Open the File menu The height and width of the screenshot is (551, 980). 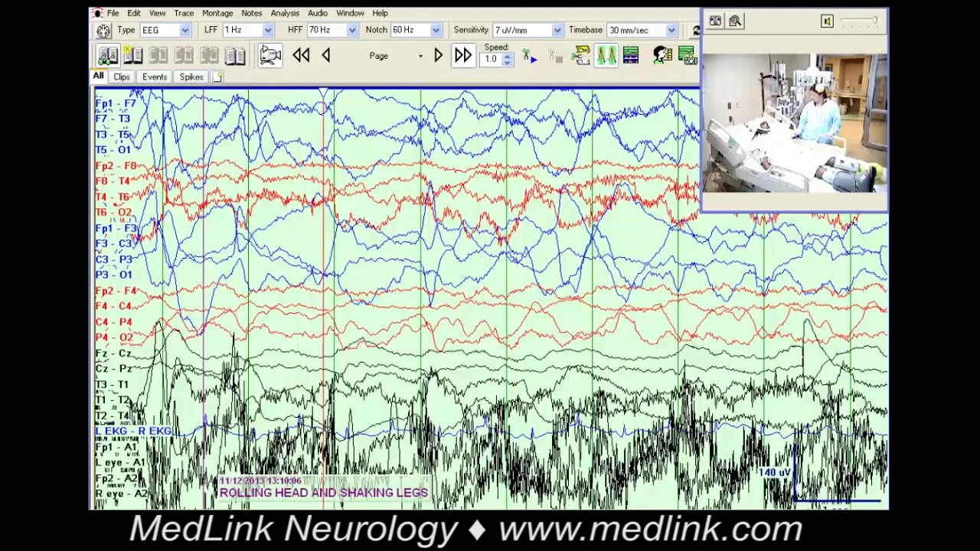(x=113, y=13)
